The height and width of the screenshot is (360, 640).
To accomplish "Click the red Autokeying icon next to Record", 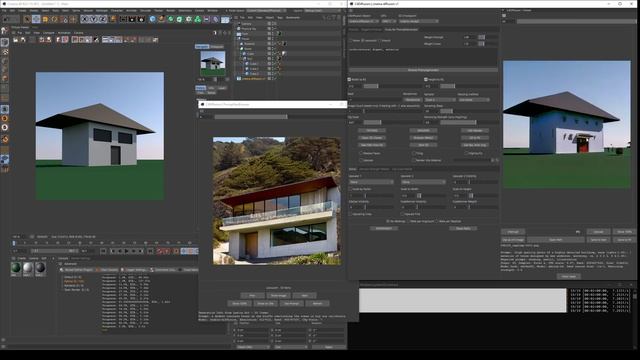I will click(167, 251).
